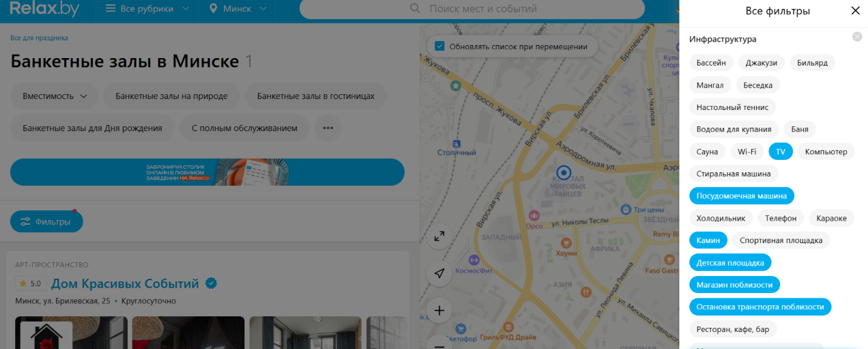Click the Orso map marker
Viewport: 868px width, 349px height.
point(534,215)
